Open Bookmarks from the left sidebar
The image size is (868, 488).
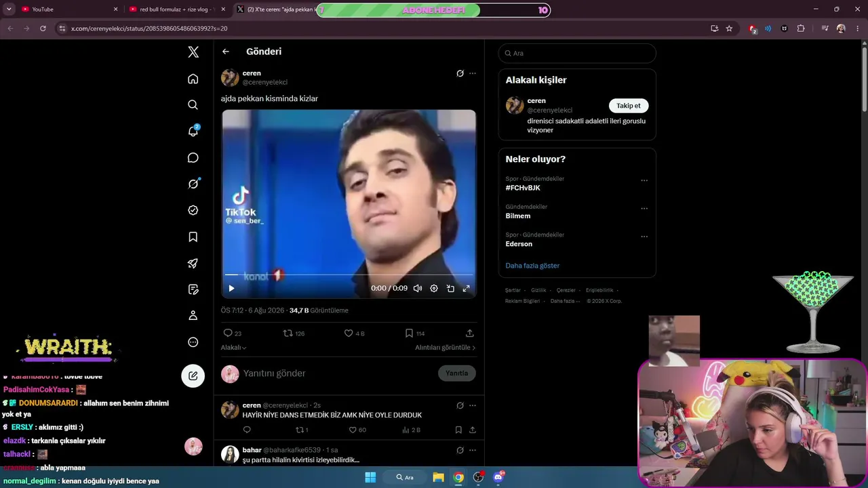[193, 237]
